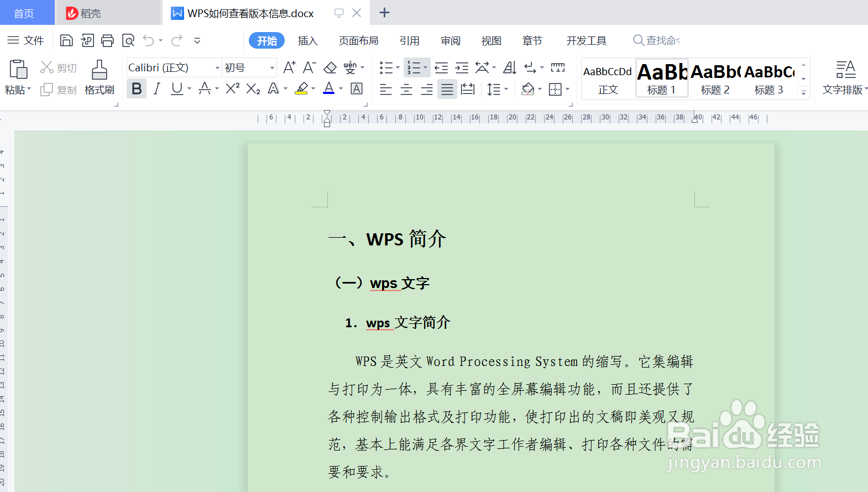Click the output as PDF icon
This screenshot has height=492, width=868.
(87, 40)
